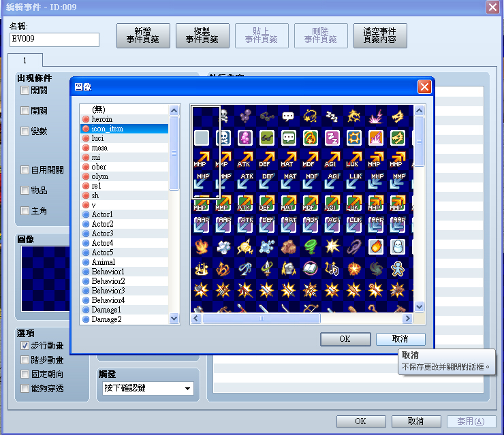This screenshot has width=504, height=435.
Task: Choose Actor1 from the graphic list
Action: 124,214
